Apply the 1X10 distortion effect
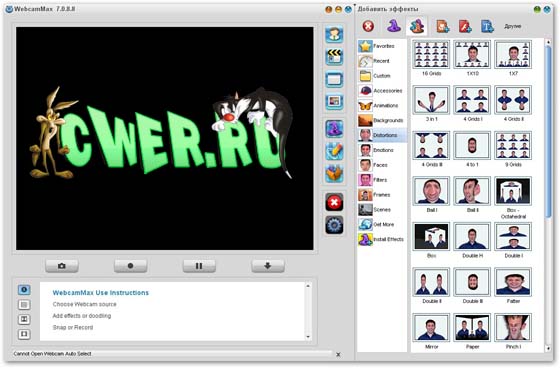 tap(472, 54)
